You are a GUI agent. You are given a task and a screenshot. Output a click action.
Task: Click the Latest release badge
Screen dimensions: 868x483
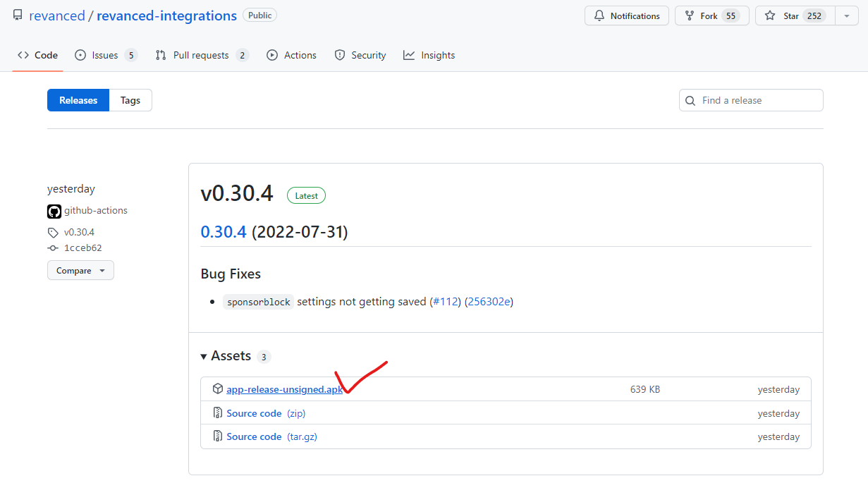306,195
